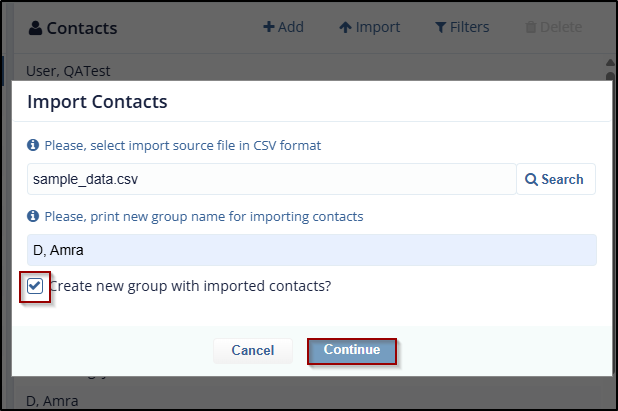Click info icon beside new group name hint
The height and width of the screenshot is (411, 618).
[33, 216]
